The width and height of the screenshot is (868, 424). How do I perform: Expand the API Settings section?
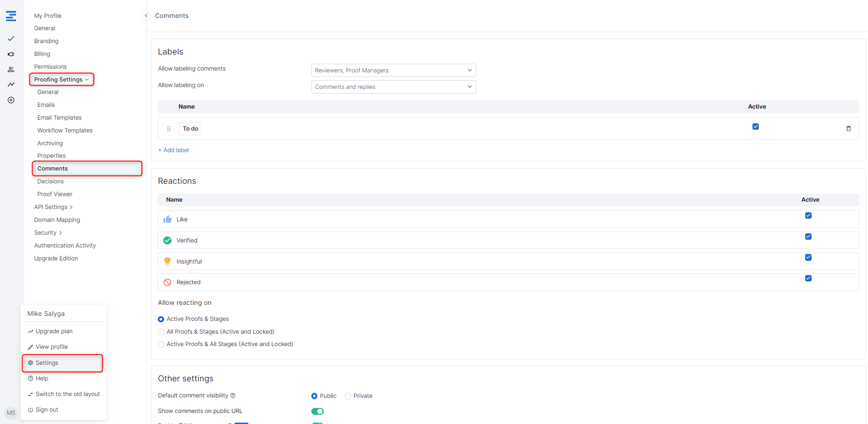tap(53, 207)
